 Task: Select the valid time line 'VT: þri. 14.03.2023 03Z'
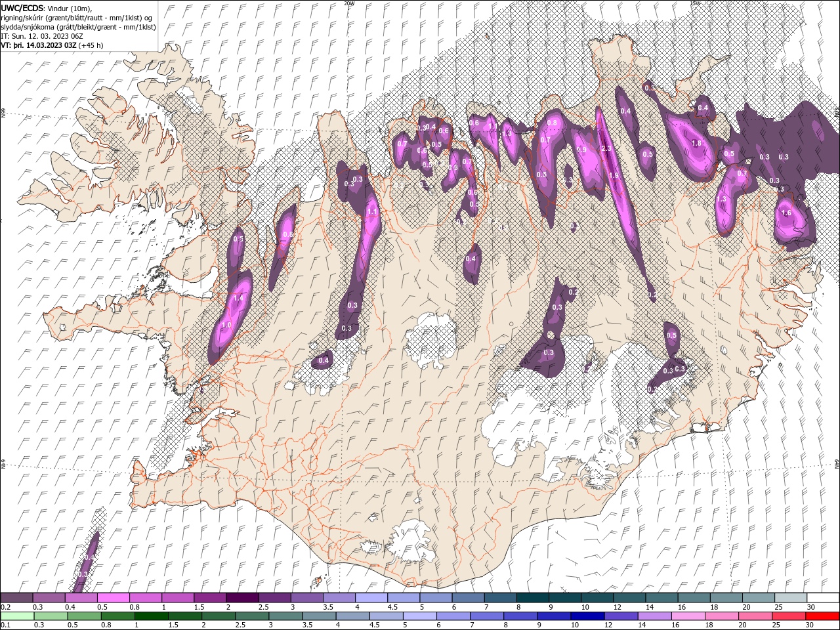point(39,45)
